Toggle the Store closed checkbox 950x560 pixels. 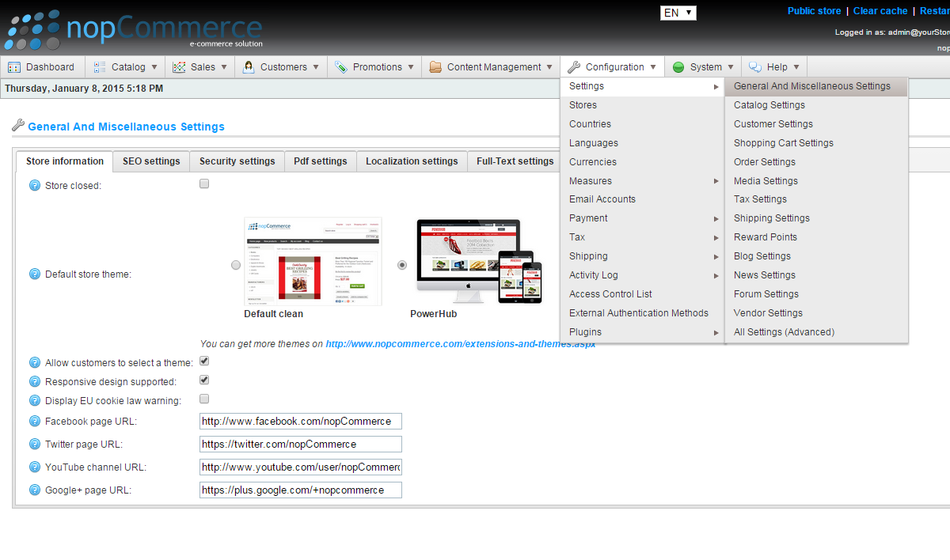point(204,184)
